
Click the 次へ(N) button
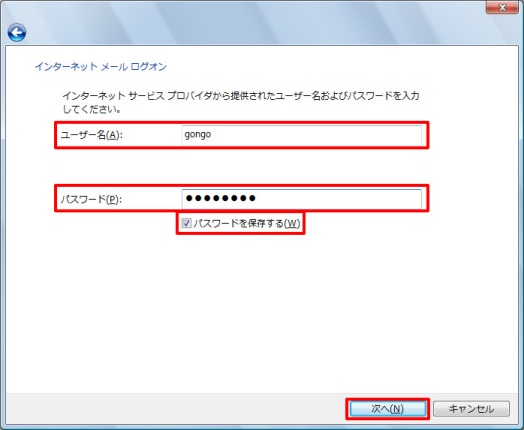click(x=388, y=409)
